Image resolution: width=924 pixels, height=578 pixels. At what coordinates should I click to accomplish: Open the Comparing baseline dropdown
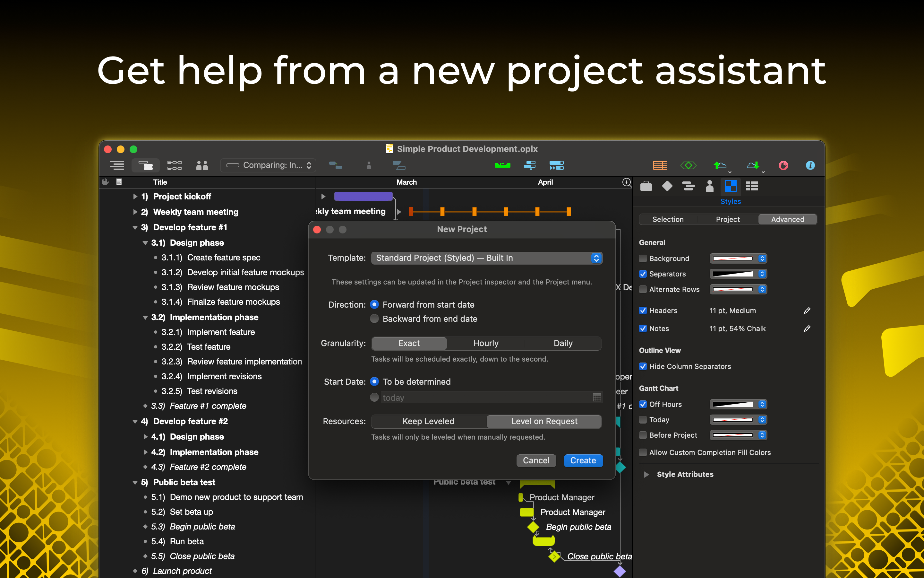click(x=269, y=165)
